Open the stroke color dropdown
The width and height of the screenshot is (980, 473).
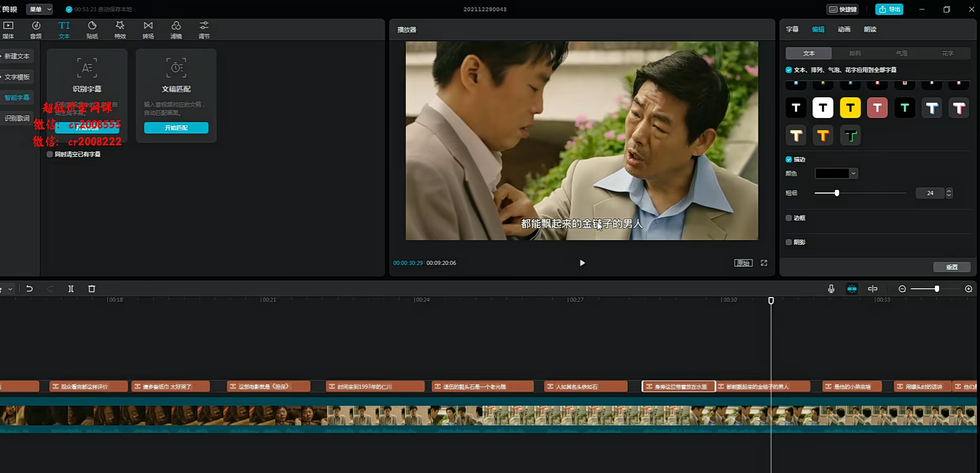pos(837,173)
